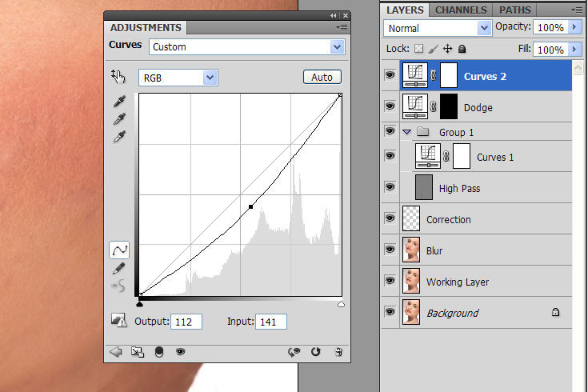
Task: Switch to the Paths tab
Action: pyautogui.click(x=515, y=10)
